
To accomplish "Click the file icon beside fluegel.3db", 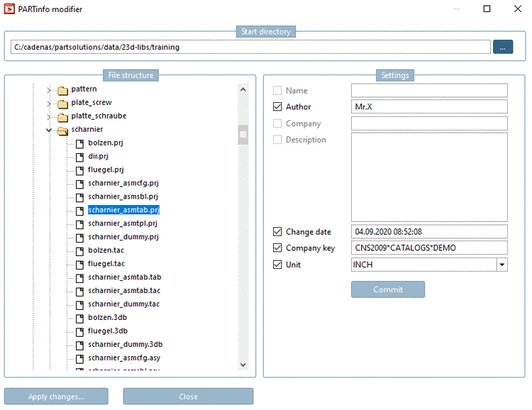I will tap(79, 332).
